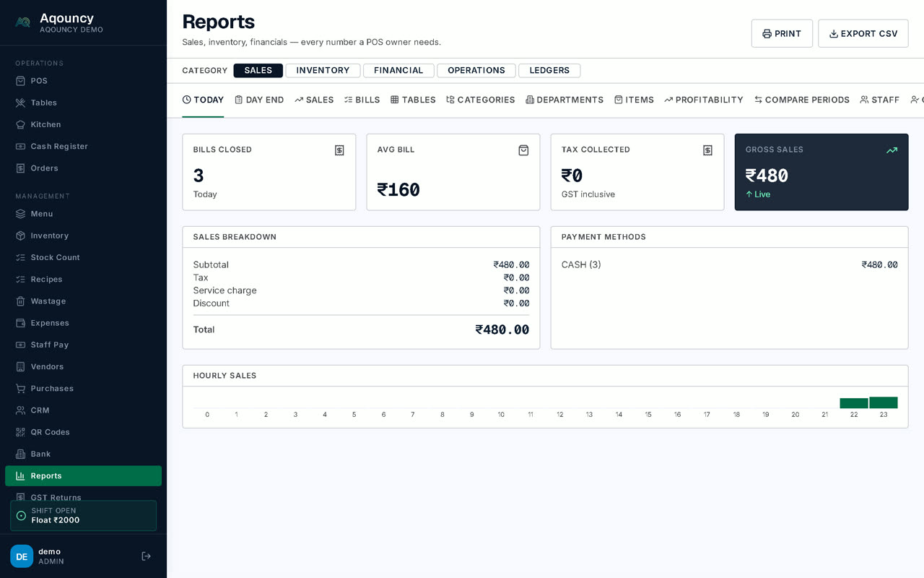Switch category to Ledgers
The image size is (924, 578).
(x=549, y=71)
